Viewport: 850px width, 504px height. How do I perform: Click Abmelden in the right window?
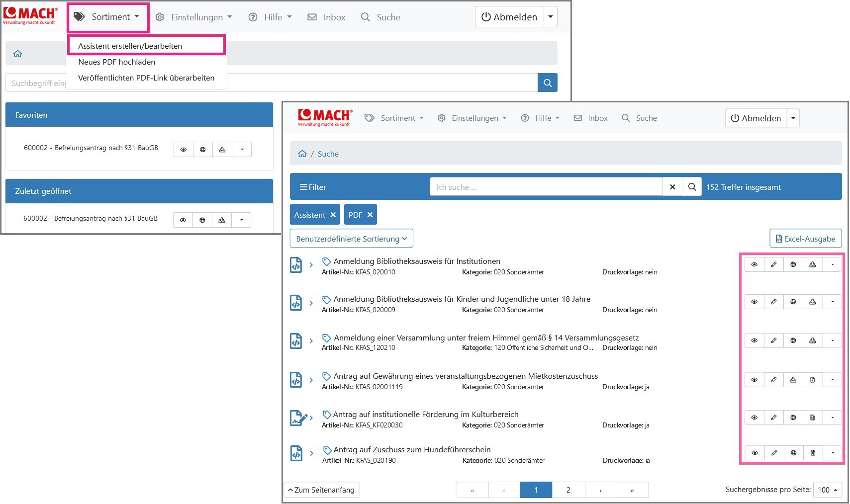tap(756, 118)
